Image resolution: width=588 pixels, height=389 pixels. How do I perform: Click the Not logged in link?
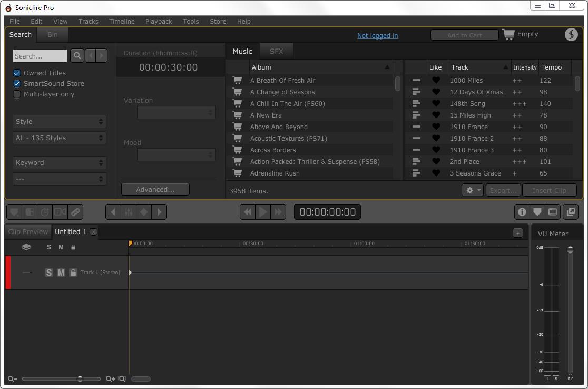coord(377,36)
